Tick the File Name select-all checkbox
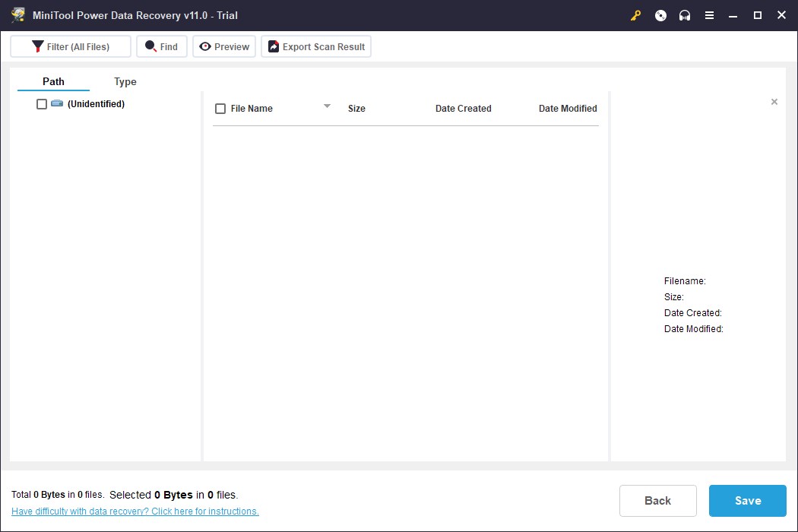 point(220,109)
